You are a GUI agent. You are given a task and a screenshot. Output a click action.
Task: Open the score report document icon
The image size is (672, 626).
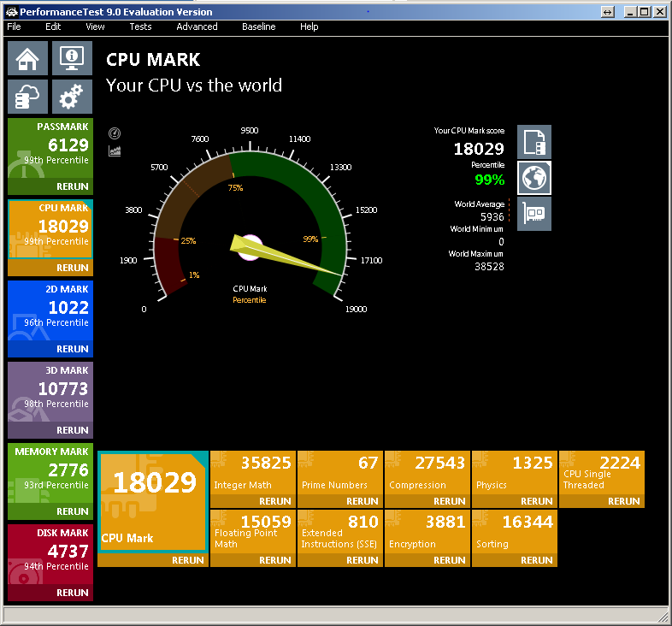coord(534,142)
